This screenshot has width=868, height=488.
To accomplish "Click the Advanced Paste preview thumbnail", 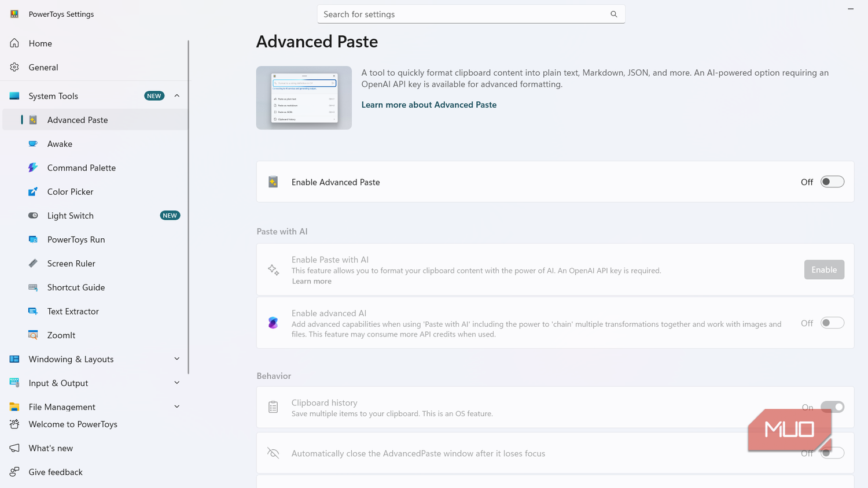I will 304,98.
